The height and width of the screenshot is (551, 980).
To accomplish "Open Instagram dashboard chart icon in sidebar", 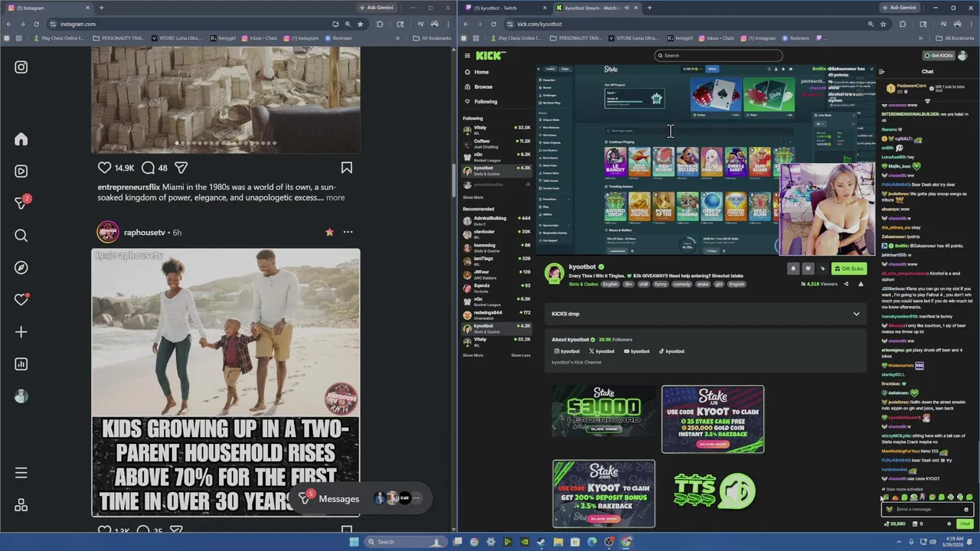I will 21,364.
